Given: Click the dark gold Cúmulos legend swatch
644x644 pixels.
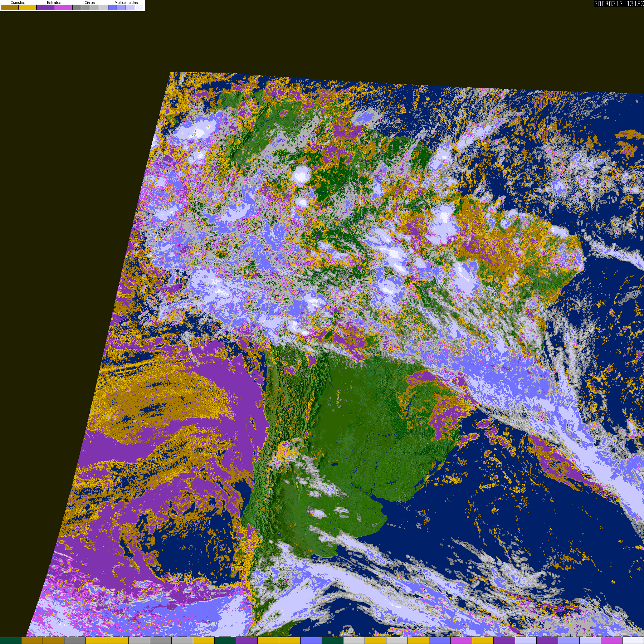Looking at the screenshot, I should point(10,7).
